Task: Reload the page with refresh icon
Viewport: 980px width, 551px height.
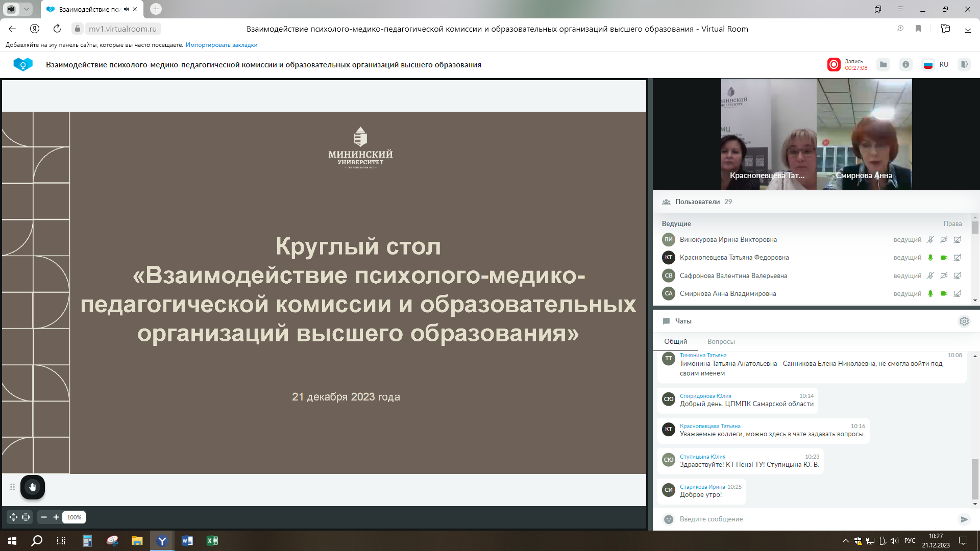Action: 57,29
